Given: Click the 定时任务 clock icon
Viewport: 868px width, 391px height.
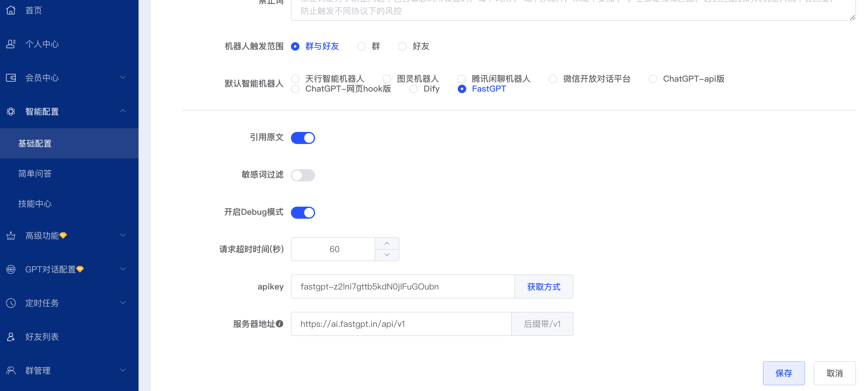Looking at the screenshot, I should [x=11, y=303].
